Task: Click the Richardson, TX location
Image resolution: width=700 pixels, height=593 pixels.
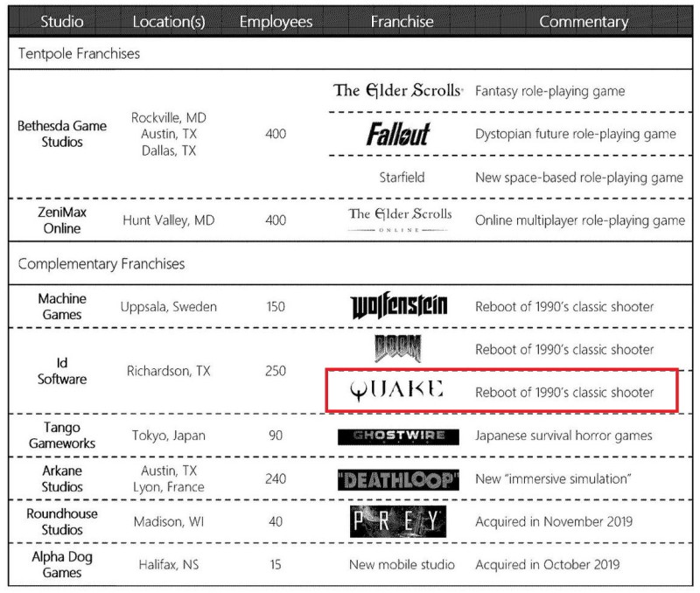Action: (169, 371)
